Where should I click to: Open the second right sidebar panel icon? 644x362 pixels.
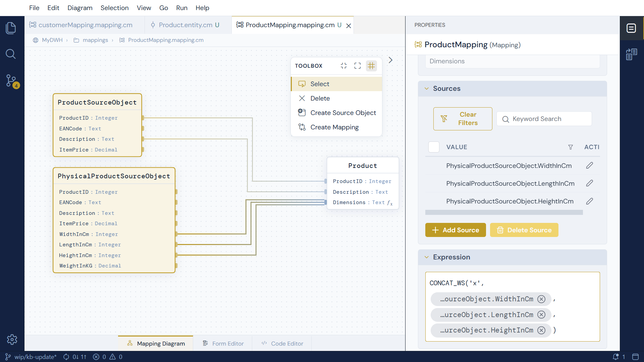(631, 54)
